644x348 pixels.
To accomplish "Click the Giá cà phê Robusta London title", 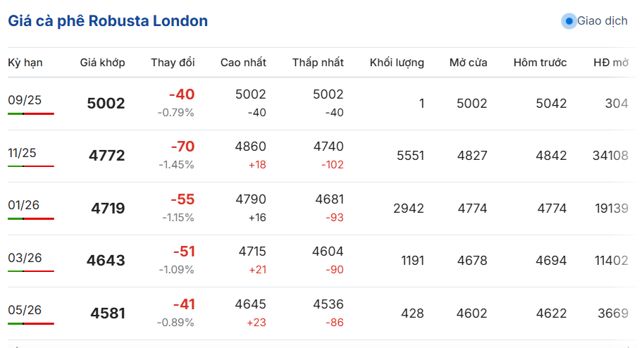I will pyautogui.click(x=108, y=21).
